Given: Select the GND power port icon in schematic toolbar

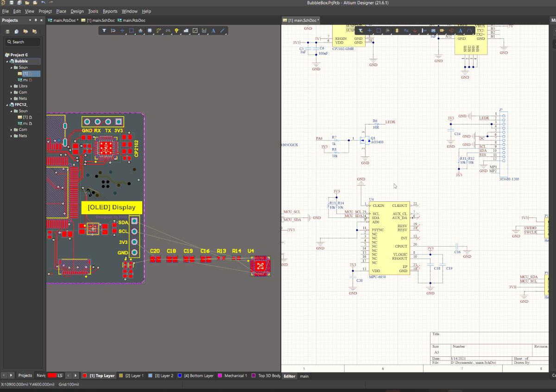Looking at the screenshot, I should (415, 31).
